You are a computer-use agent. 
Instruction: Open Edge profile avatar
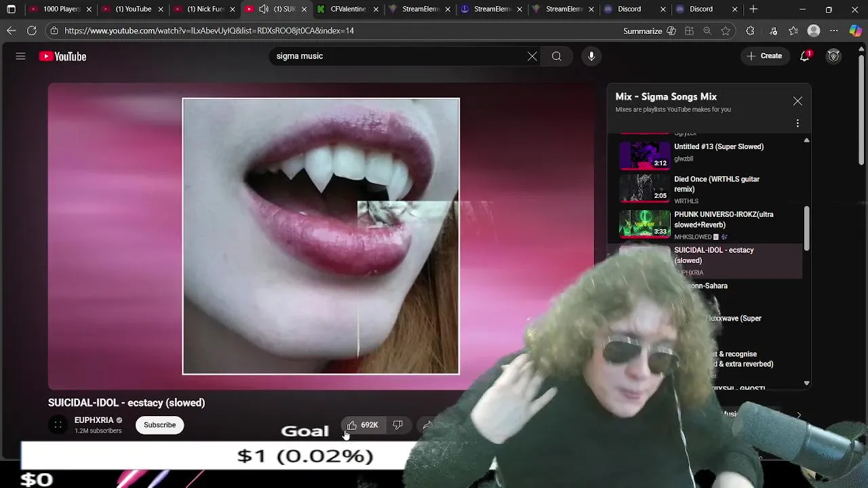pos(814,30)
